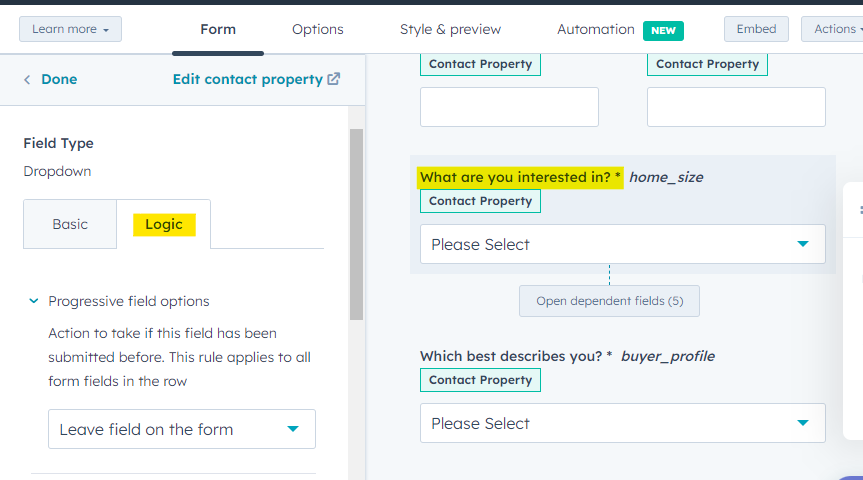
Task: Click Open dependent fields (5)
Action: [x=609, y=301]
